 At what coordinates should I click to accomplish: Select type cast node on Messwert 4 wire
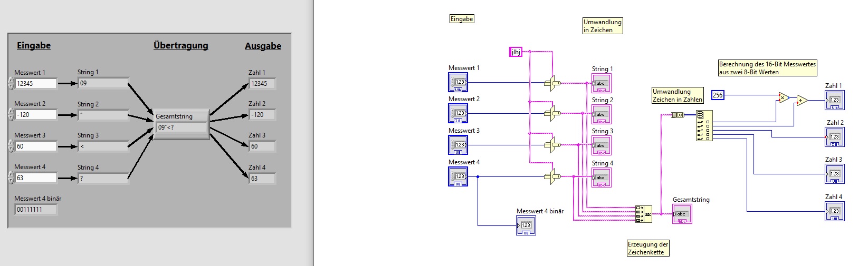(551, 176)
